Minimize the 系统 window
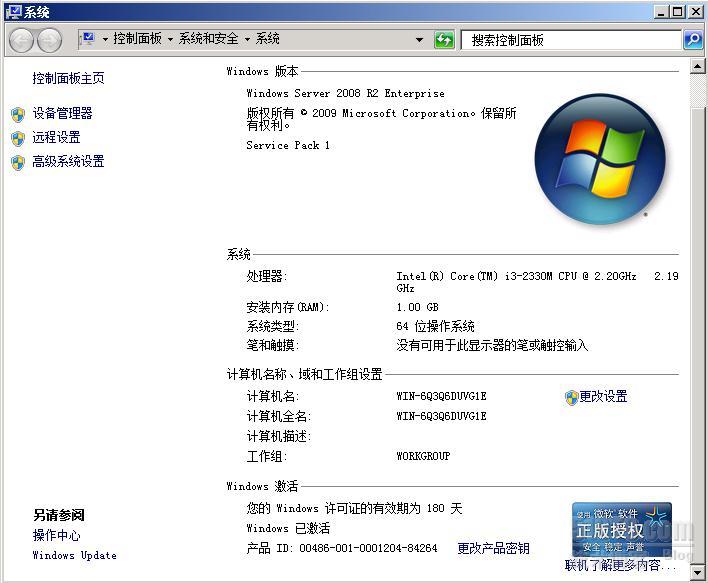Viewport: 708px width, 583px height. click(661, 12)
